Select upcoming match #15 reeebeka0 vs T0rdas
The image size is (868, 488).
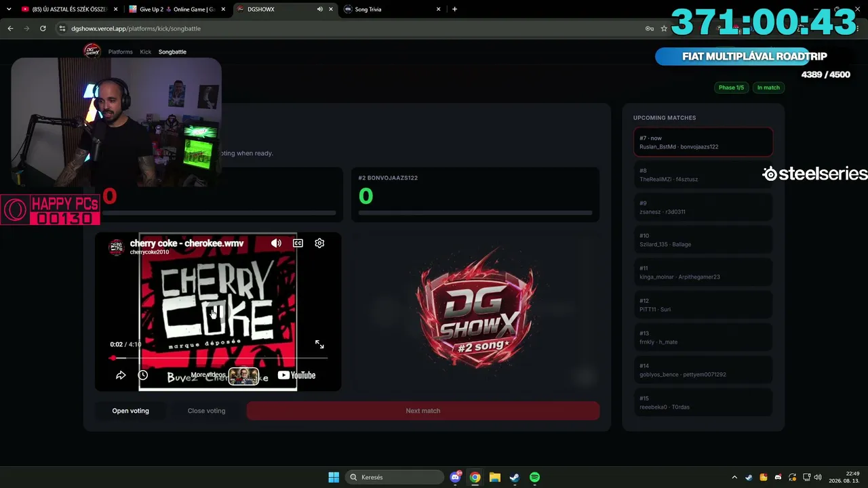click(x=703, y=403)
